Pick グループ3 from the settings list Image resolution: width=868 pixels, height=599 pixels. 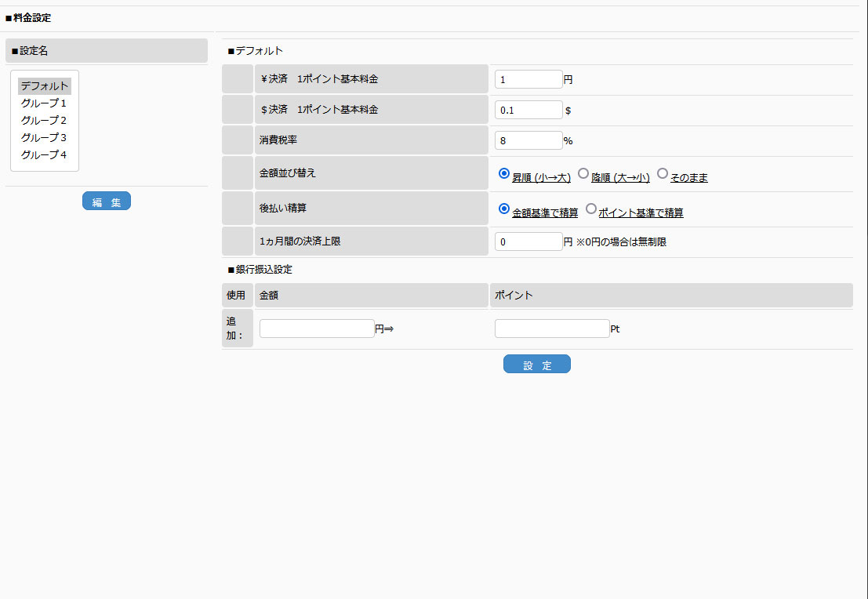tap(44, 138)
